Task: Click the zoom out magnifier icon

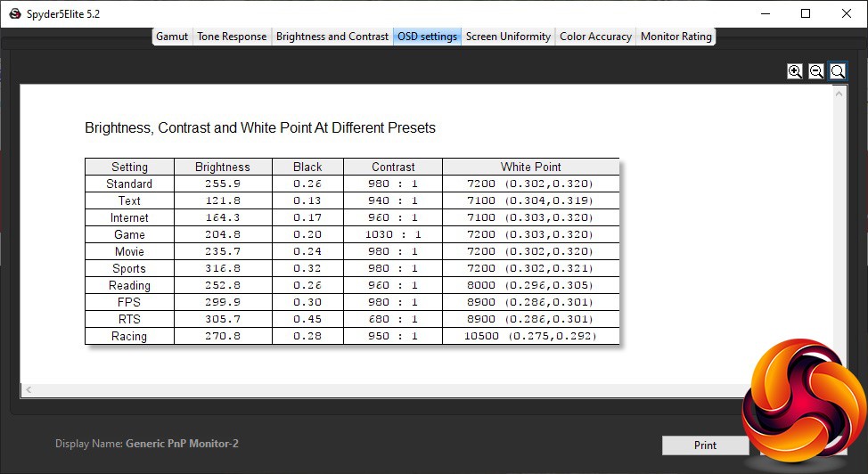Action: (x=816, y=71)
